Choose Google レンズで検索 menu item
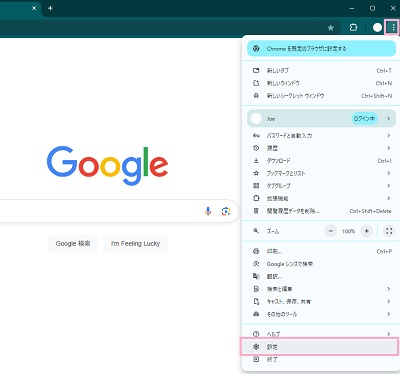 click(321, 264)
